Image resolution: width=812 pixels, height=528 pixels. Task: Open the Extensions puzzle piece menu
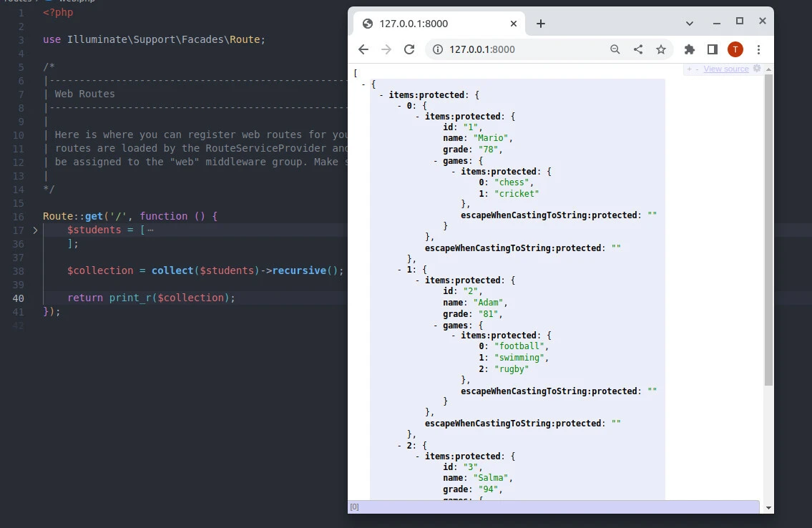click(x=690, y=49)
